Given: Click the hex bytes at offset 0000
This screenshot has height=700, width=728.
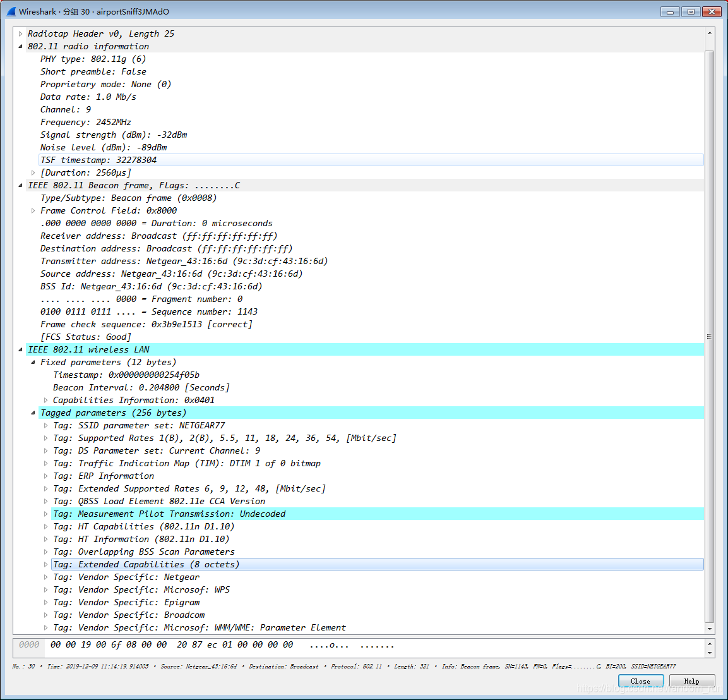Looking at the screenshot, I should point(172,645).
